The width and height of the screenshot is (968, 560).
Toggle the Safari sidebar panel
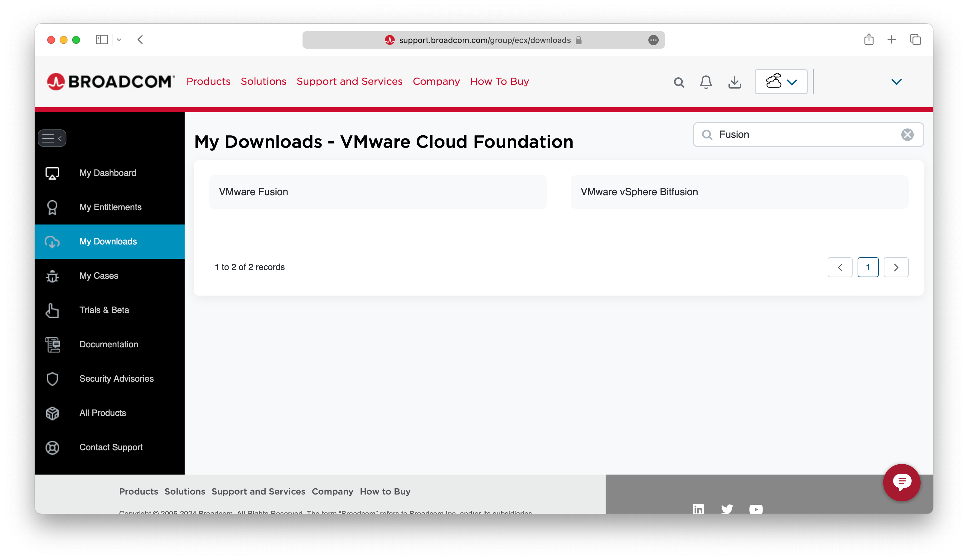click(102, 40)
